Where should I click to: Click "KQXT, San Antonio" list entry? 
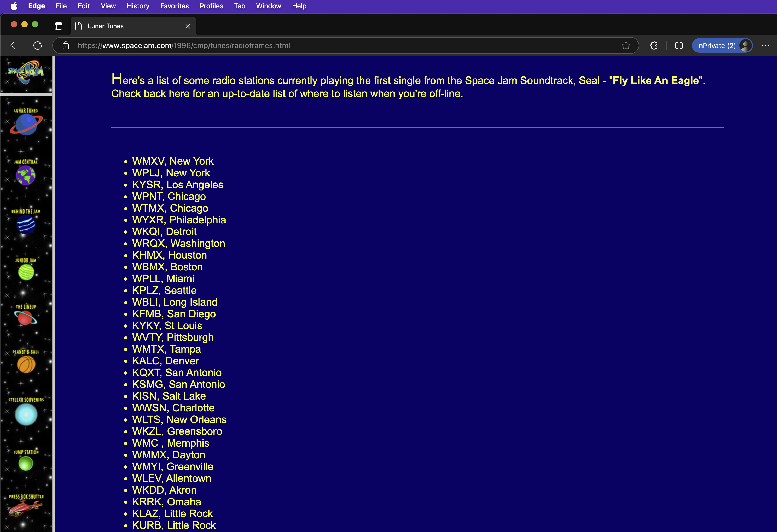click(177, 372)
